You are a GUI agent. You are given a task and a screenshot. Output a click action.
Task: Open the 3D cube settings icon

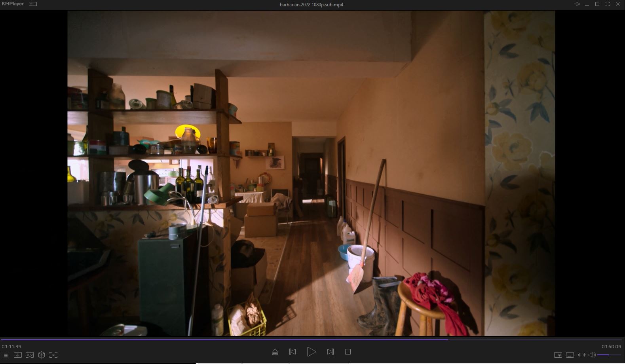pyautogui.click(x=42, y=355)
